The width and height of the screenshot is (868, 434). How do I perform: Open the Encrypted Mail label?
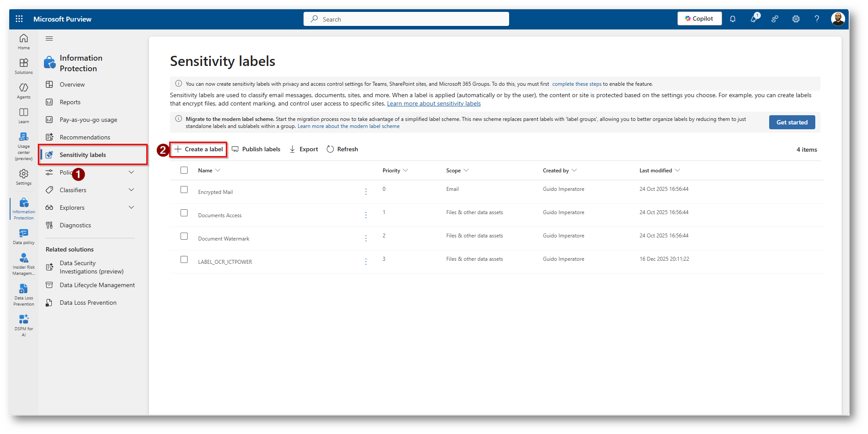(215, 192)
